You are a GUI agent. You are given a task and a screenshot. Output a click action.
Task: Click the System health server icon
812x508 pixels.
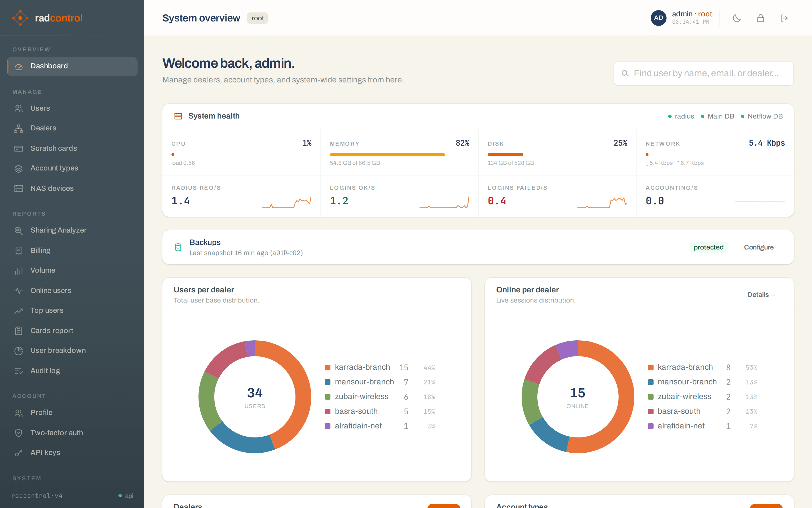click(178, 116)
